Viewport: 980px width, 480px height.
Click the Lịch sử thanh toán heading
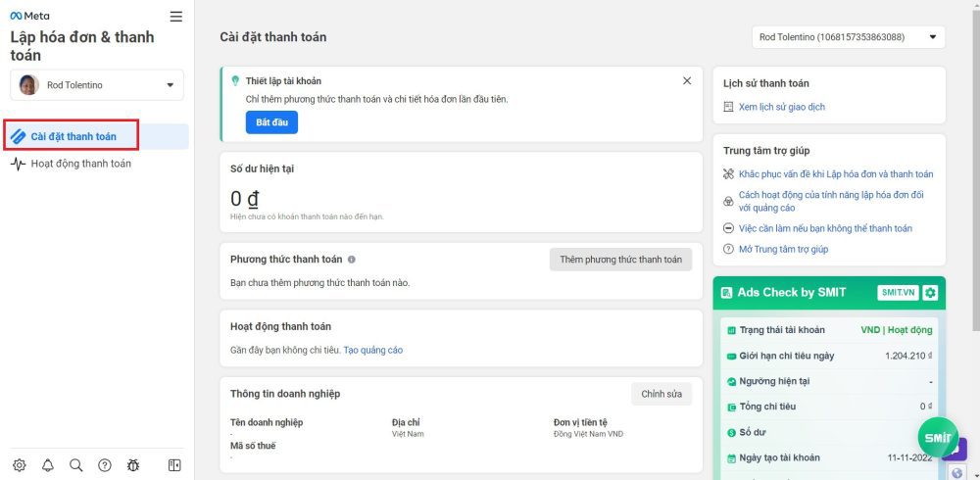(765, 83)
